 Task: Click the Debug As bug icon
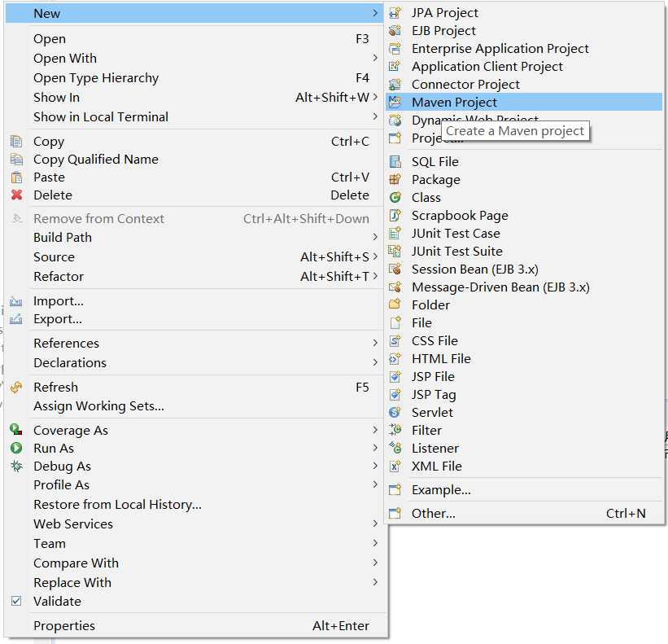pos(16,467)
